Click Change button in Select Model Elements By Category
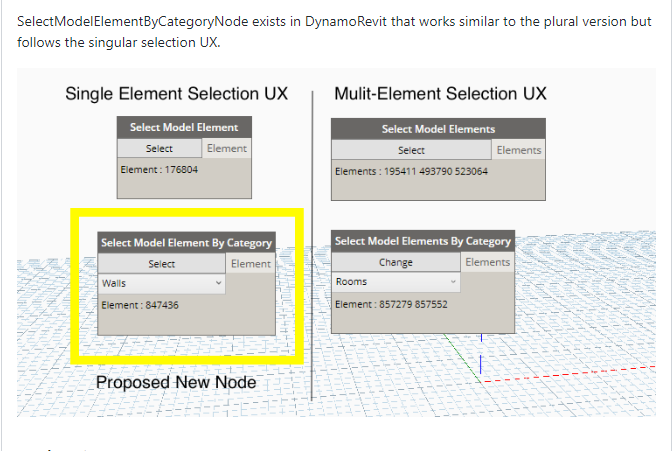Image resolution: width=672 pixels, height=451 pixels. tap(396, 262)
